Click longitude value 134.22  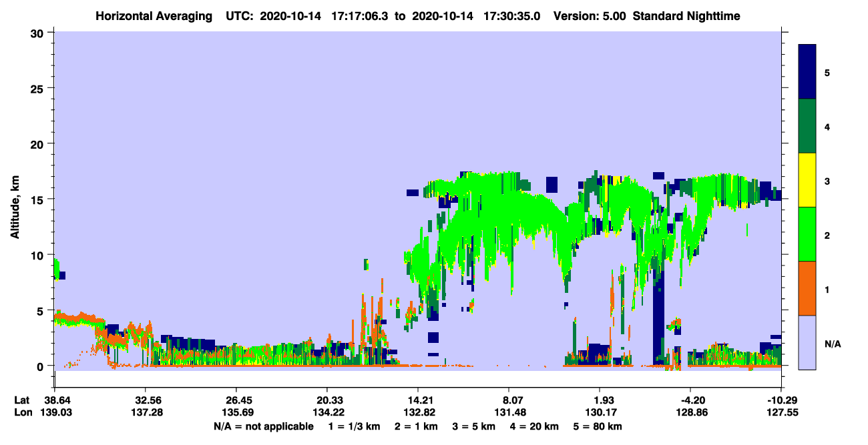pyautogui.click(x=327, y=413)
